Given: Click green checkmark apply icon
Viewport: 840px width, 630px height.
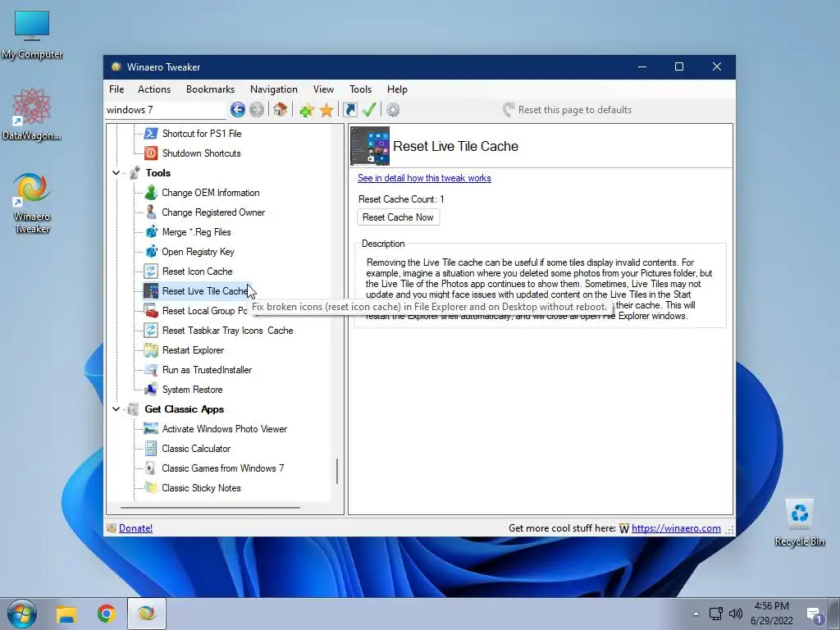Looking at the screenshot, I should point(369,110).
